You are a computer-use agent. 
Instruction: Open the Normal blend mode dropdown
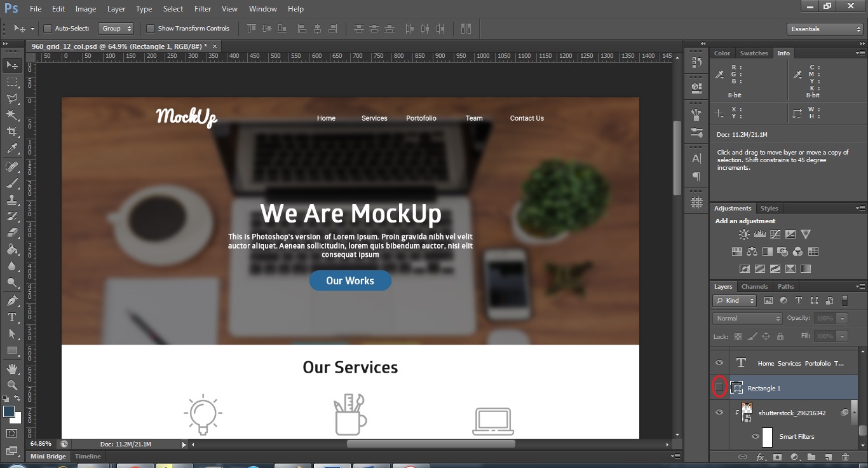click(747, 319)
